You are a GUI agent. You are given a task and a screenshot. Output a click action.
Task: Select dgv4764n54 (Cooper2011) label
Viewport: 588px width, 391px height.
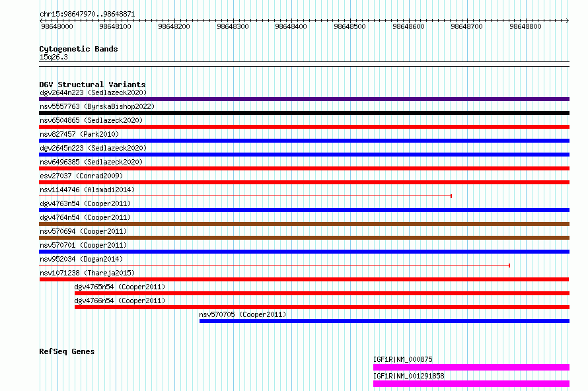click(85, 217)
